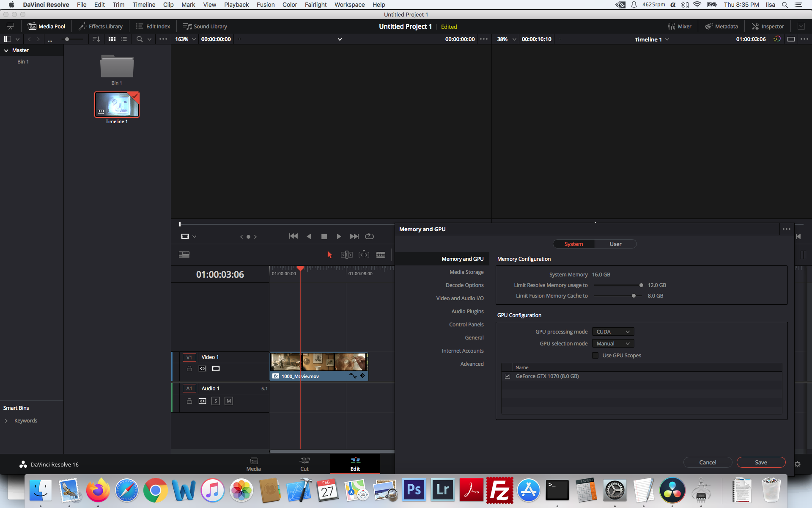
Task: Activate the Dynamic Trim Mode tool
Action: pyautogui.click(x=364, y=254)
